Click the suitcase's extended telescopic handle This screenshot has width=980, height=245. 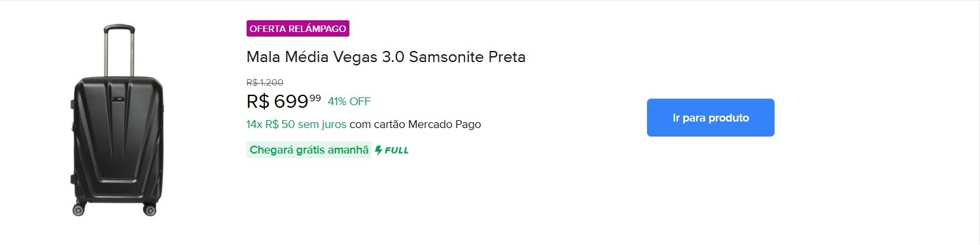(119, 50)
